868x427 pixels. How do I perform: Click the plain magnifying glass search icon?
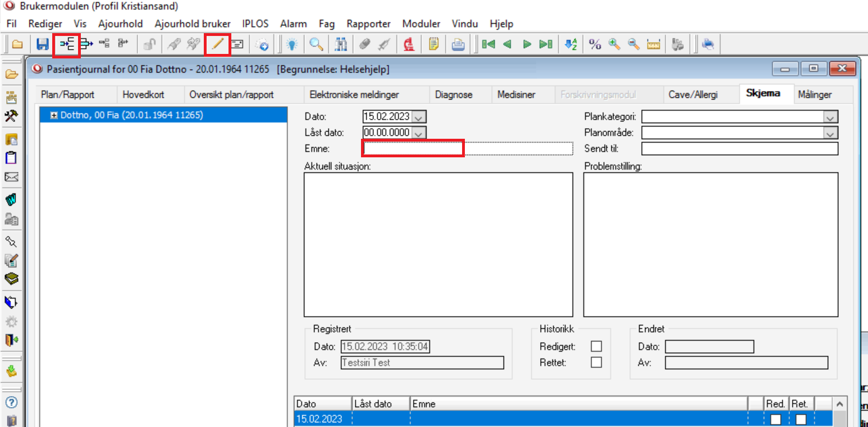click(317, 44)
